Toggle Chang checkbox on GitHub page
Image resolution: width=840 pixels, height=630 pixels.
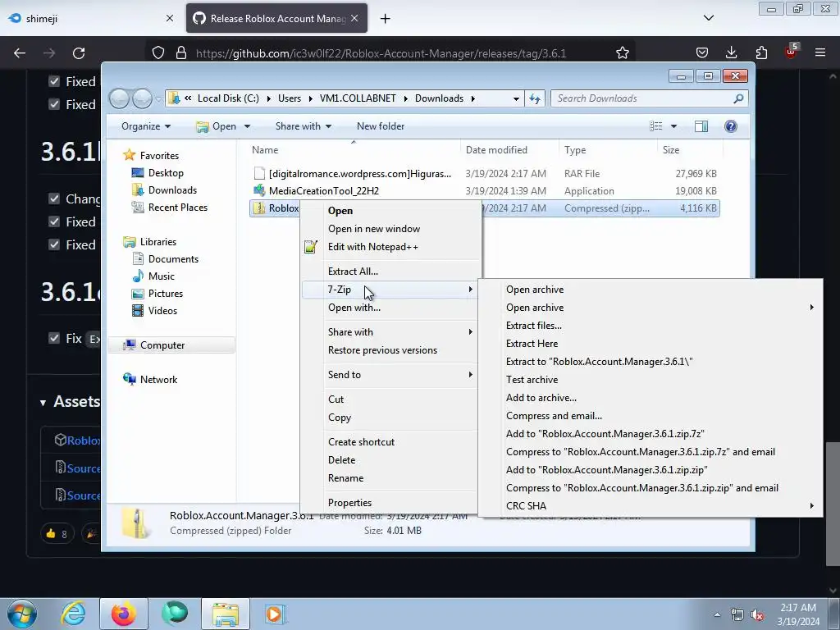[x=54, y=199]
